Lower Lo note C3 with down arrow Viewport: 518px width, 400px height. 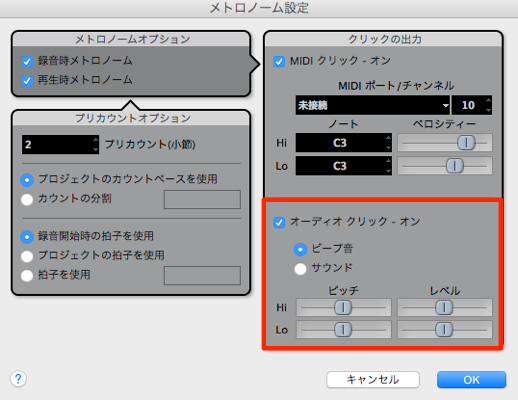[388, 171]
